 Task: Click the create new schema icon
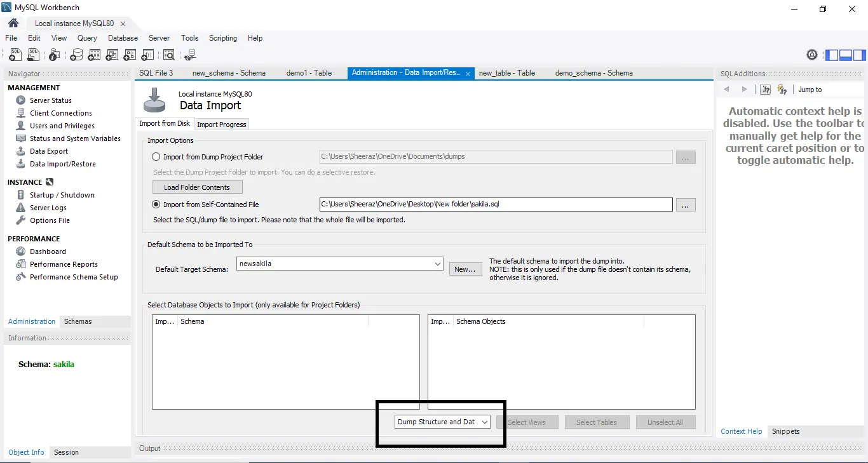[76, 55]
